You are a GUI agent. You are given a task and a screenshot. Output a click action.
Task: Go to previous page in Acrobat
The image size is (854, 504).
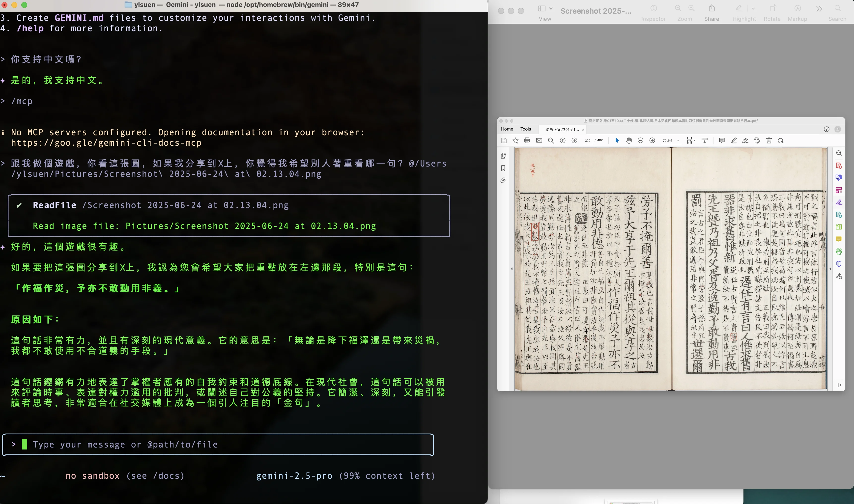coord(562,140)
